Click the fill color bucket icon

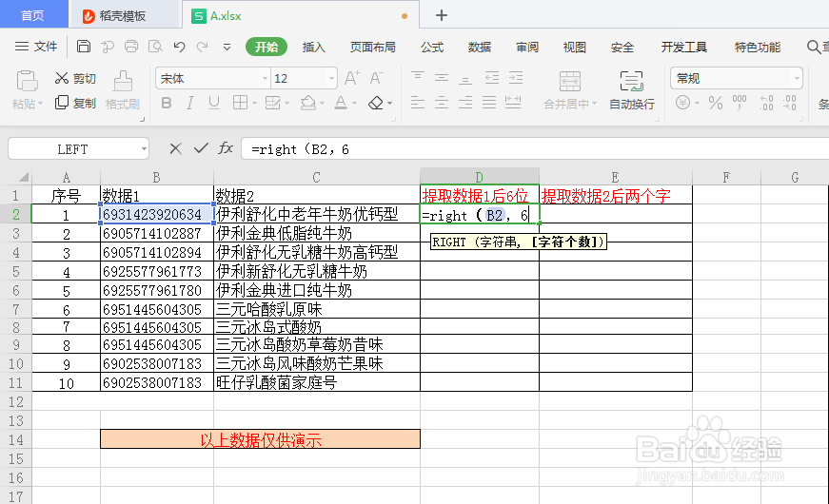(307, 103)
